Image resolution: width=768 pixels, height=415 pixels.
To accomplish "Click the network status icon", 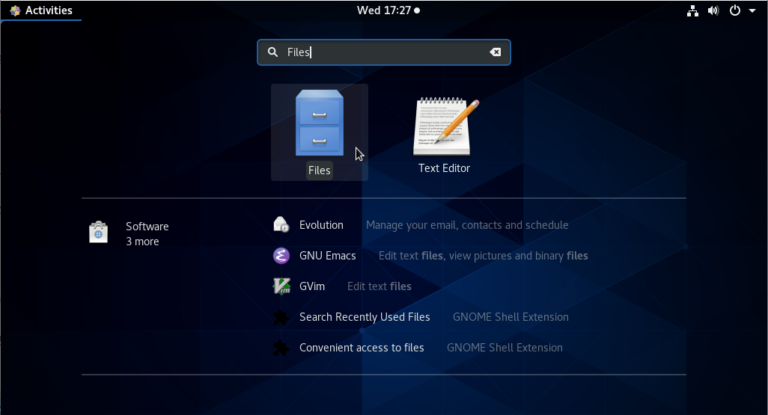I will pos(692,10).
